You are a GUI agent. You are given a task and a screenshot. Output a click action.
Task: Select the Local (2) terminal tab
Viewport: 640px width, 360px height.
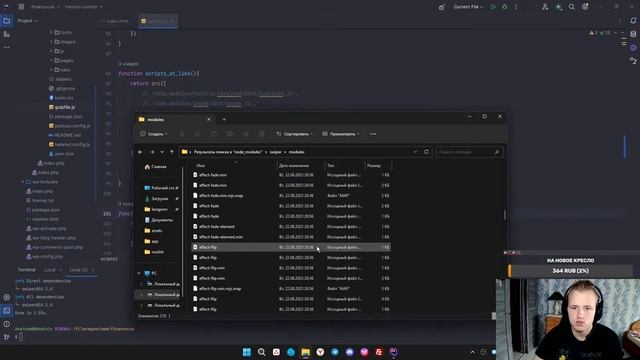pos(78,270)
